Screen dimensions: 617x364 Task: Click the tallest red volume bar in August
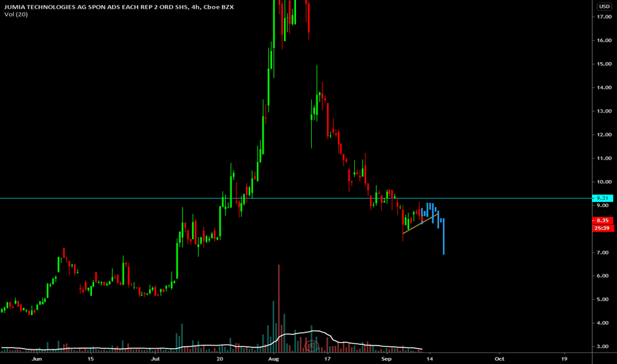click(279, 308)
